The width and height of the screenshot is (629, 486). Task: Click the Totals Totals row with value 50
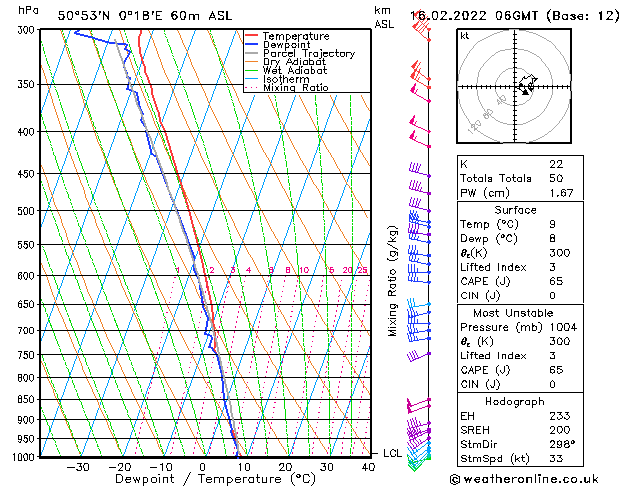click(x=520, y=178)
